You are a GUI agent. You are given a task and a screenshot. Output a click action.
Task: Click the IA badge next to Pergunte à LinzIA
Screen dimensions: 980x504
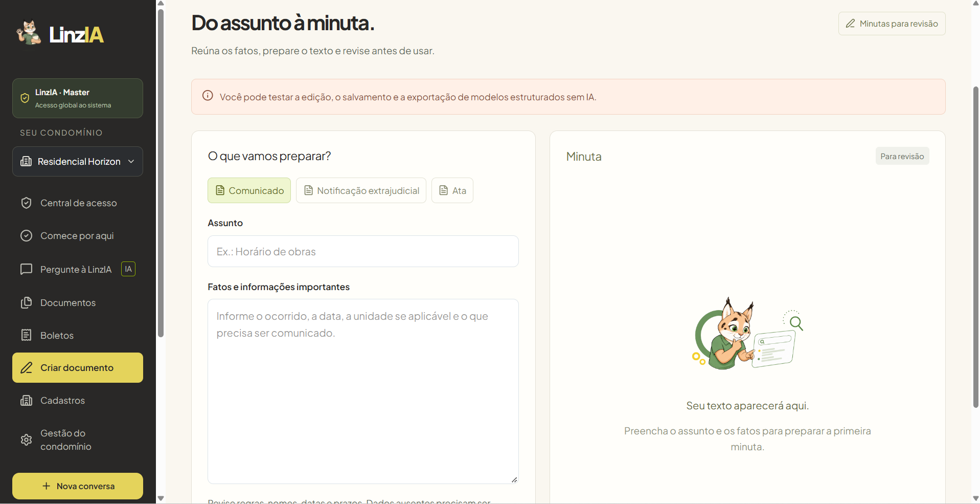tap(128, 269)
